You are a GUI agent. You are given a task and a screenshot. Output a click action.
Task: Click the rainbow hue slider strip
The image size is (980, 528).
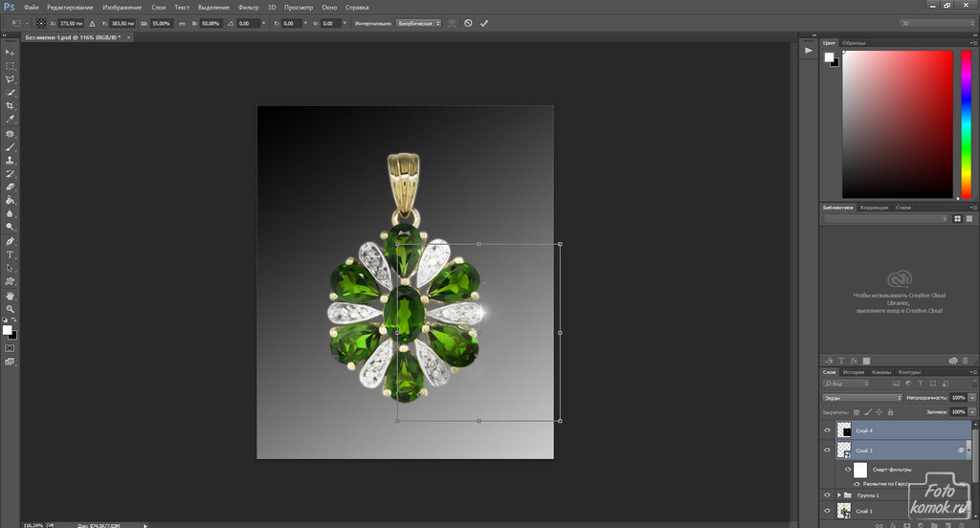pyautogui.click(x=965, y=124)
